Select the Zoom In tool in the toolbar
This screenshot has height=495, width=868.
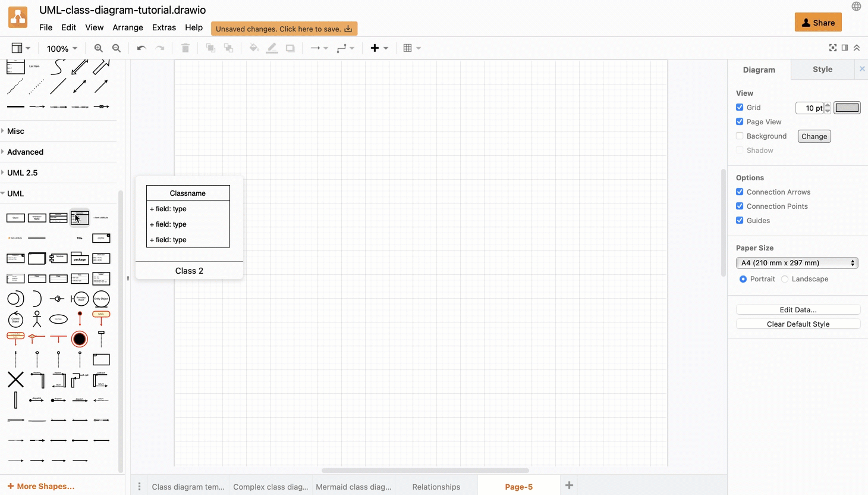pyautogui.click(x=98, y=48)
